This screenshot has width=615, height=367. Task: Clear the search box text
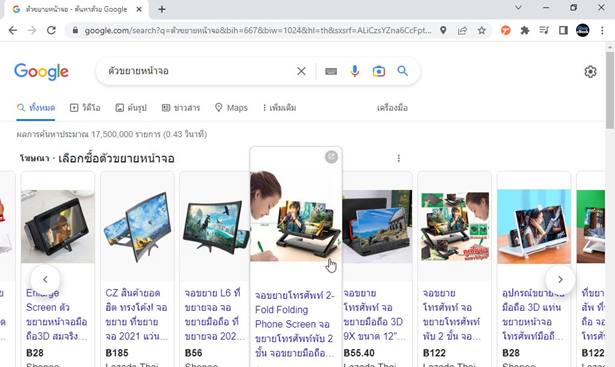(301, 71)
